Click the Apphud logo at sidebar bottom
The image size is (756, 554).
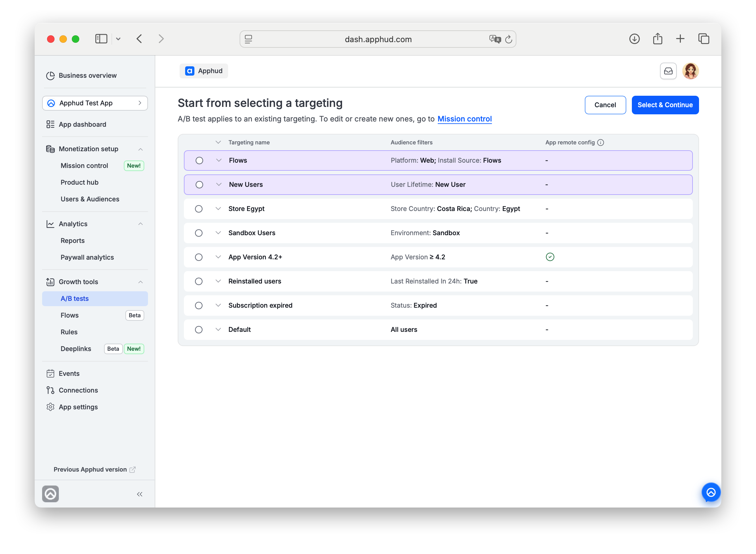[x=50, y=494]
